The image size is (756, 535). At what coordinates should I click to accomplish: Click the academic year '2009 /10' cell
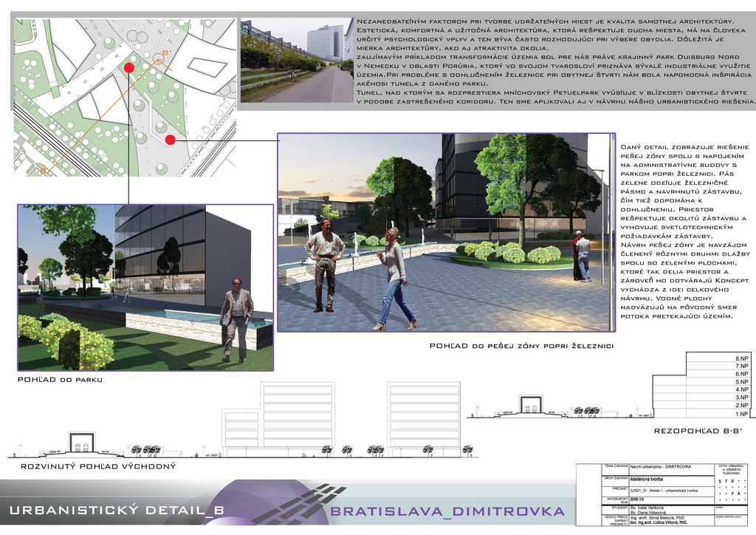[x=637, y=500]
